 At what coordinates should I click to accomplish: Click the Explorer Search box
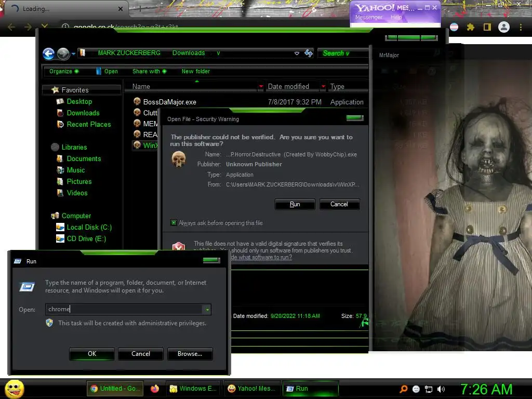pyautogui.click(x=343, y=53)
